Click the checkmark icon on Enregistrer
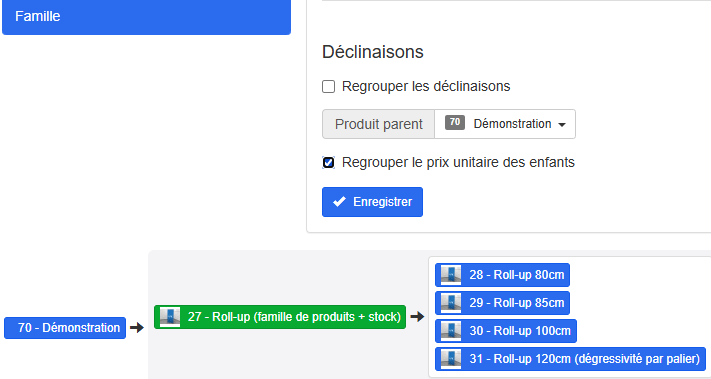This screenshot has height=379, width=711. click(339, 202)
